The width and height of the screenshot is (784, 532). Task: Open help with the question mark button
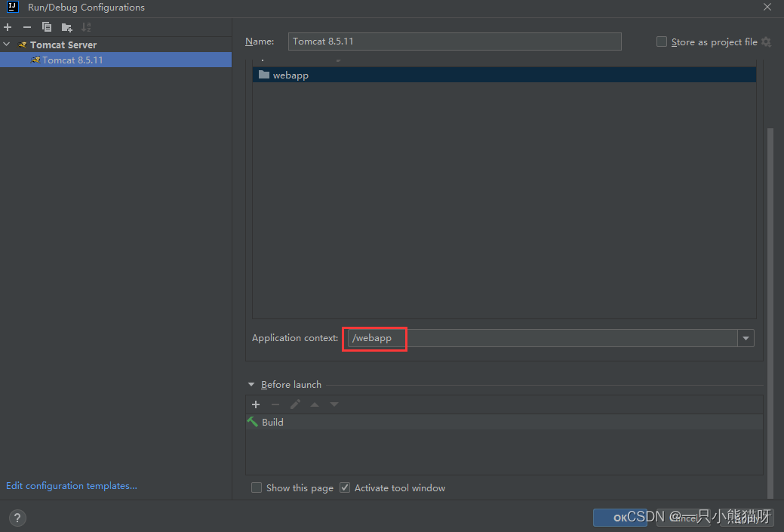pyautogui.click(x=17, y=518)
